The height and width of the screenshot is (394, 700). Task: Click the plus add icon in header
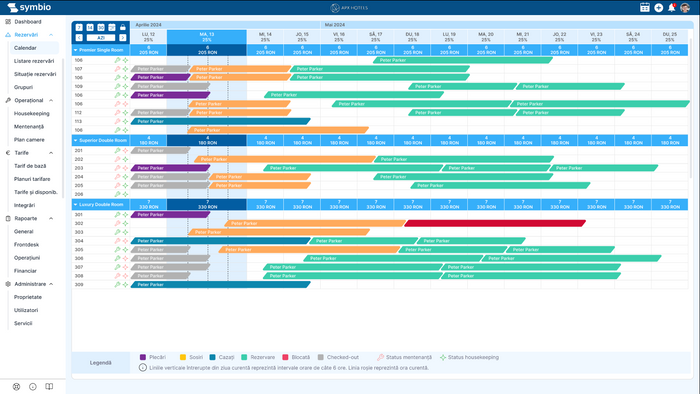click(x=658, y=8)
